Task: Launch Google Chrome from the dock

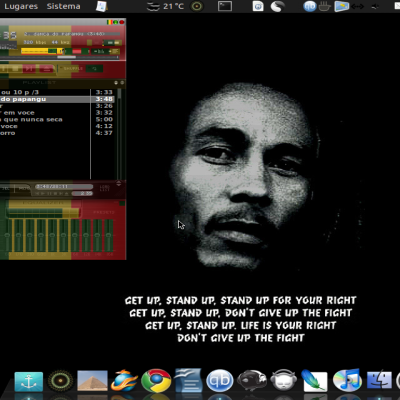Action: [156, 380]
